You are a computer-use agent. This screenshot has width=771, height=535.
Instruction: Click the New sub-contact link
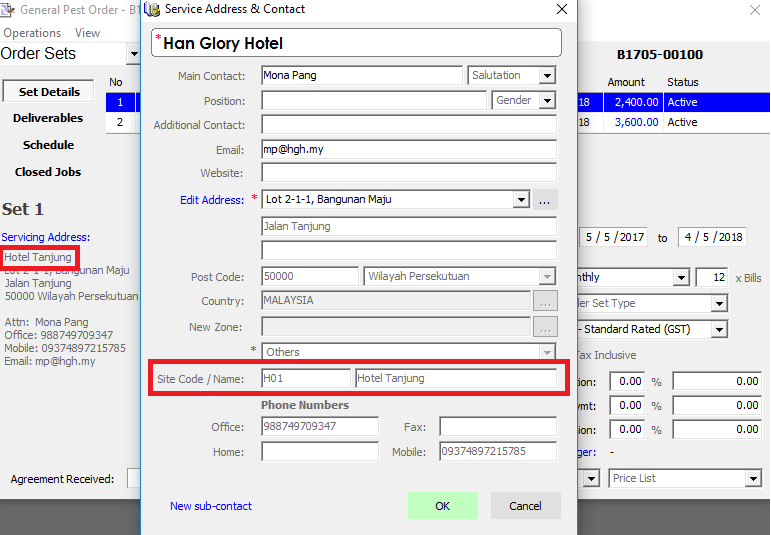pos(211,506)
